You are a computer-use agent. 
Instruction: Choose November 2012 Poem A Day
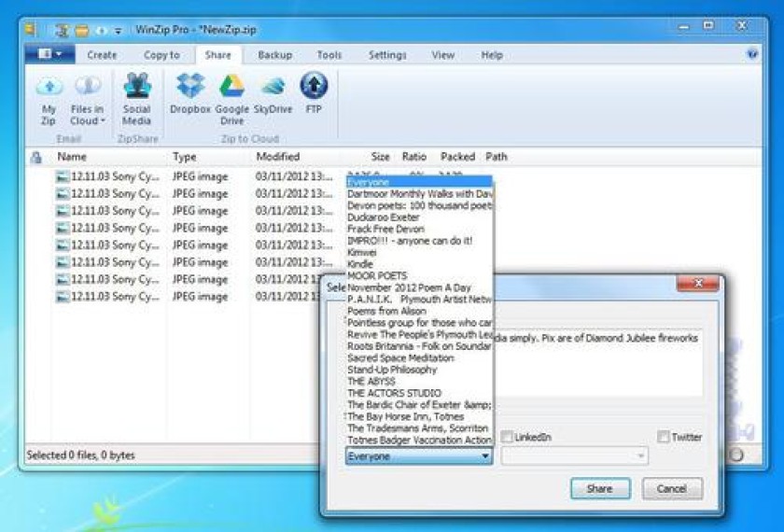point(419,287)
